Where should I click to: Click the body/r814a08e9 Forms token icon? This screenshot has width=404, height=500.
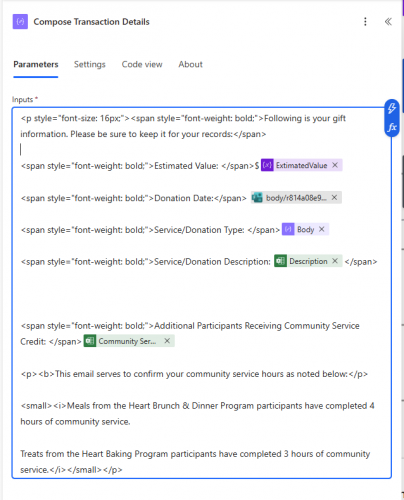(x=257, y=198)
